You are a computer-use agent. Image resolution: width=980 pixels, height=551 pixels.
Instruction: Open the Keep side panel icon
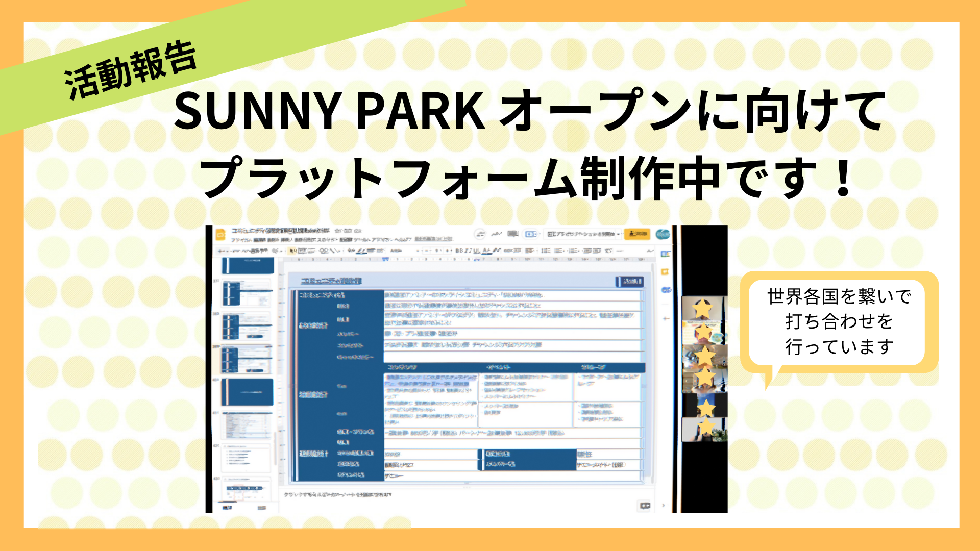pos(665,272)
